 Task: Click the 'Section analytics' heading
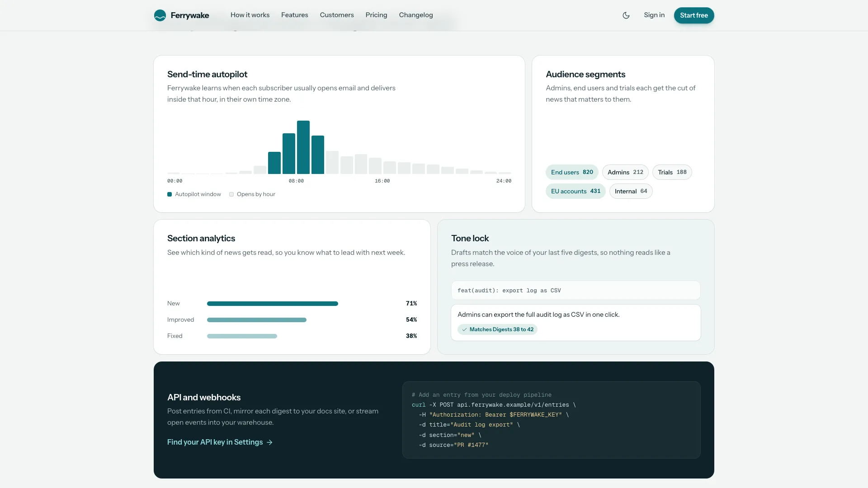pos(201,238)
